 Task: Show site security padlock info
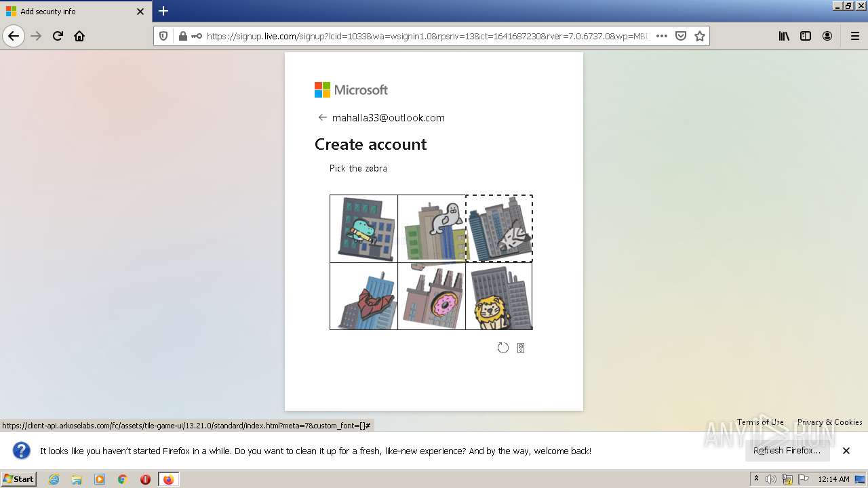[182, 36]
